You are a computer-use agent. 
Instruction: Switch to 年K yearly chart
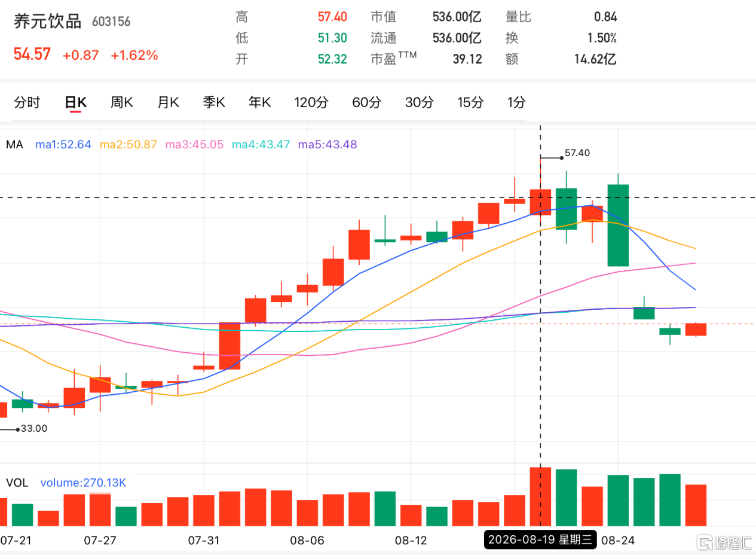pos(260,102)
